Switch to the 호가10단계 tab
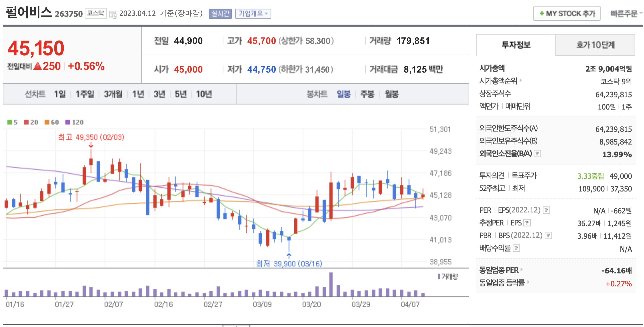Screen dimensions: 644x327 click(x=595, y=45)
